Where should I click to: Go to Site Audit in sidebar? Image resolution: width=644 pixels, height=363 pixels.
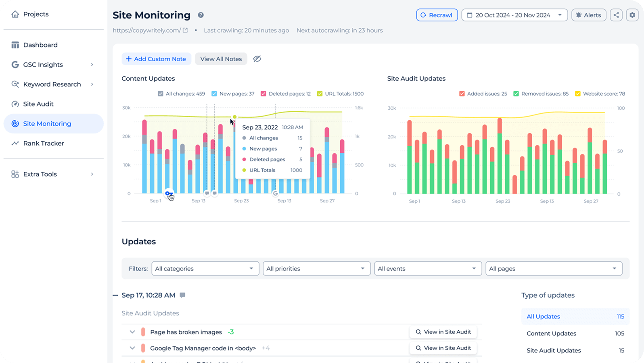[38, 104]
